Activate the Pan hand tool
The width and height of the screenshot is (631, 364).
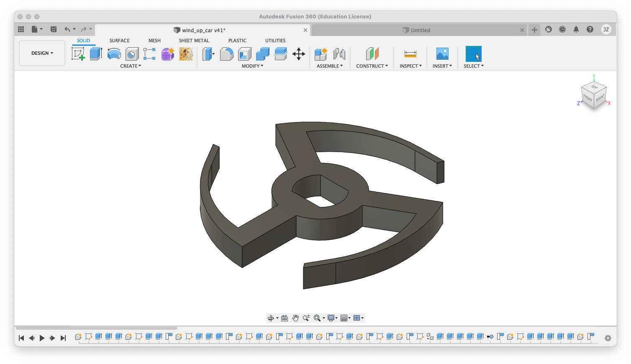pos(295,318)
